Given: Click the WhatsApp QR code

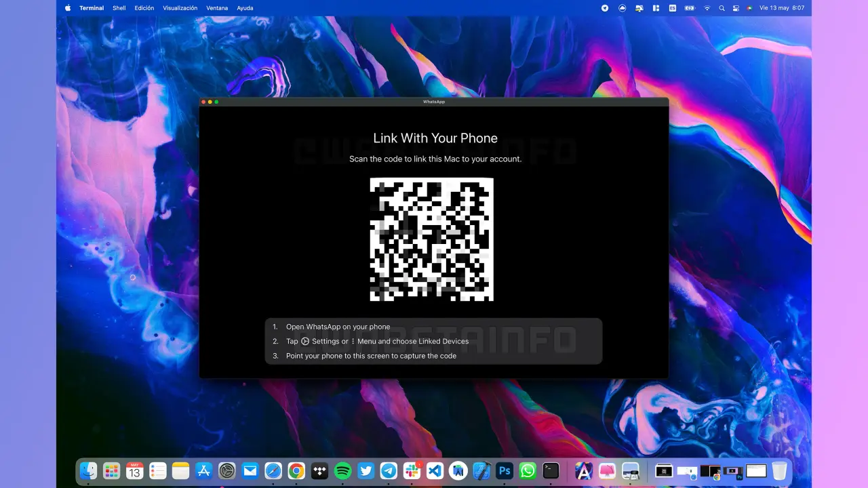Looking at the screenshot, I should [431, 239].
